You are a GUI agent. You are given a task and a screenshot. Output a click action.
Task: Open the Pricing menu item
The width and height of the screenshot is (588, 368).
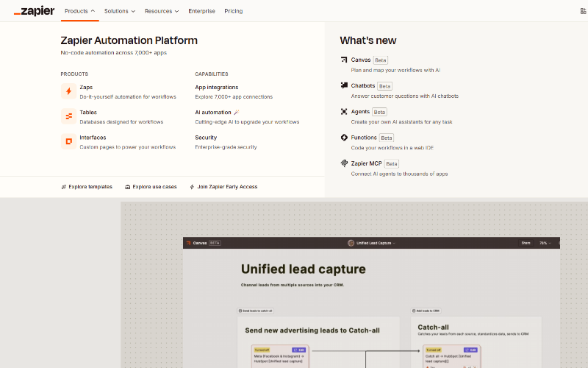click(234, 11)
